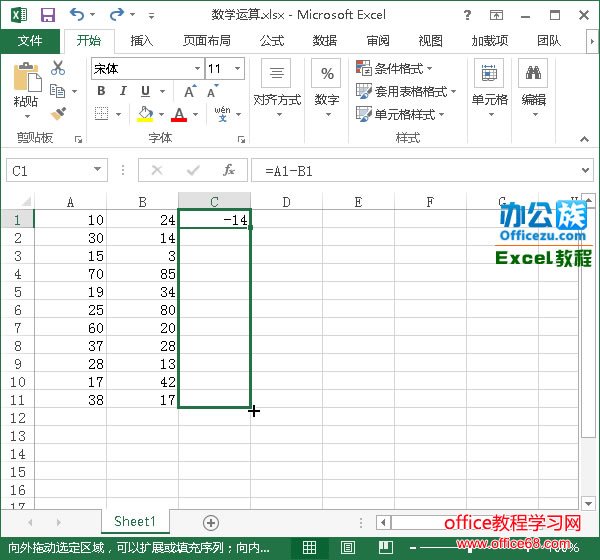Viewport: 600px width, 560px height.
Task: Click the Save icon in quick access toolbar
Action: point(48,15)
